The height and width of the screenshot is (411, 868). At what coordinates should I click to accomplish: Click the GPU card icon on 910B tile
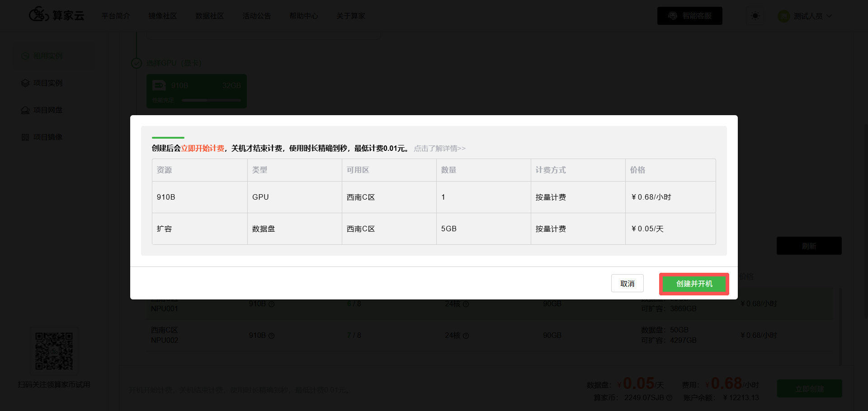(x=159, y=85)
